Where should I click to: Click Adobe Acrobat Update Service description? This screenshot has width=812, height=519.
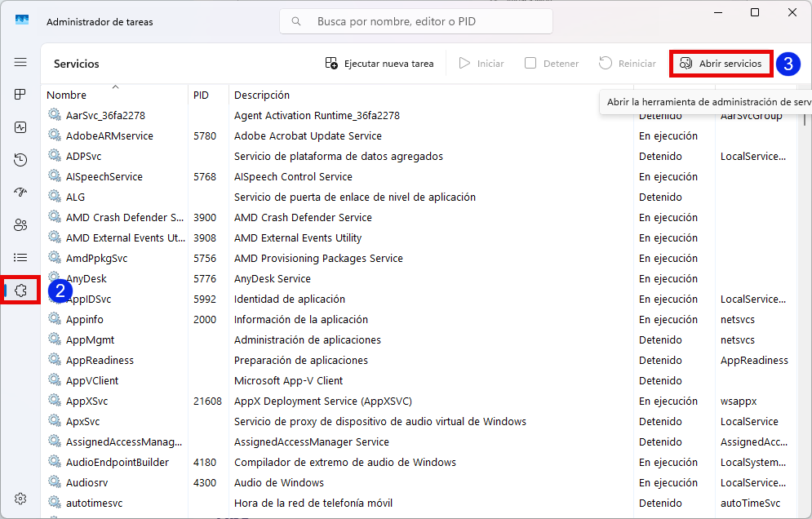tap(308, 135)
